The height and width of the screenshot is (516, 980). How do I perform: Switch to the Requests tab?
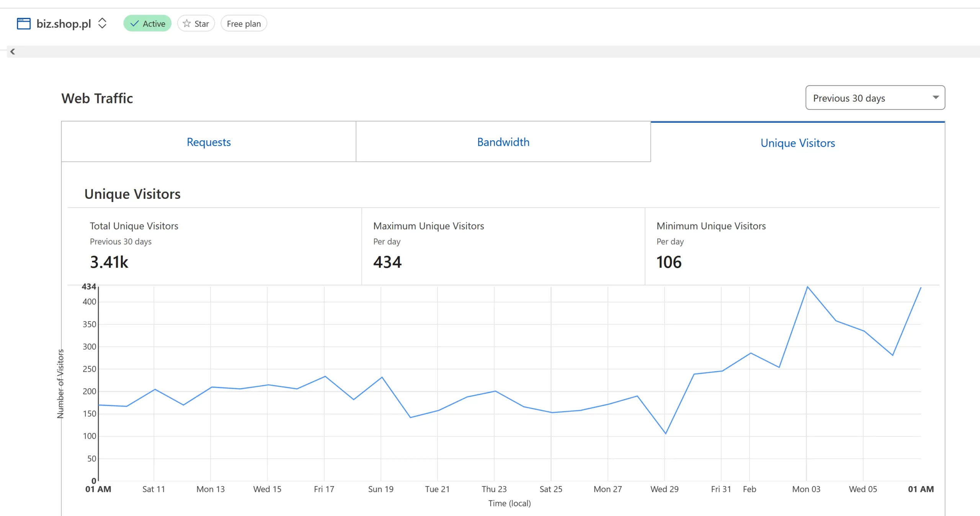(x=209, y=142)
